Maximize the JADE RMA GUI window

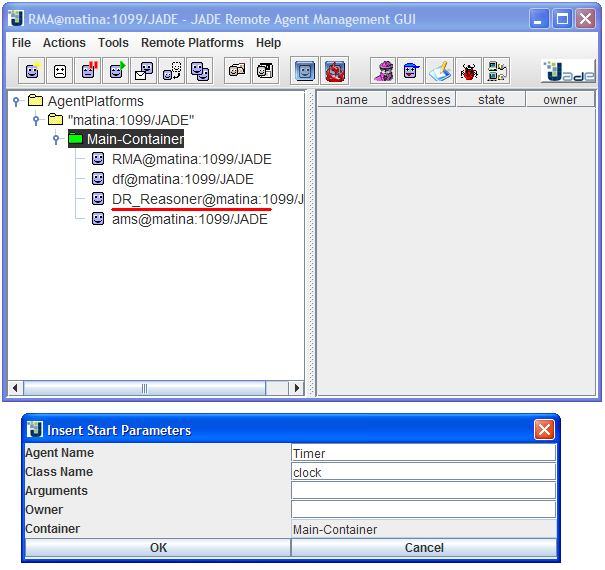point(562,19)
